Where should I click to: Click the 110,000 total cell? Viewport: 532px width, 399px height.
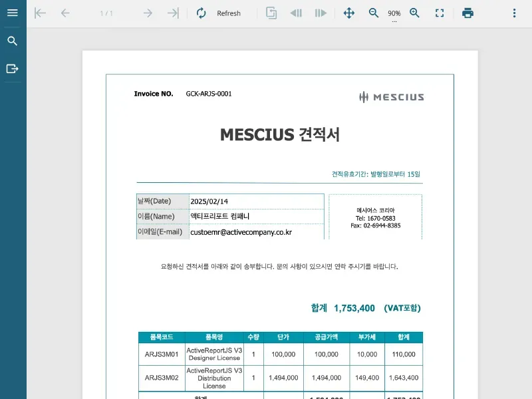click(404, 354)
